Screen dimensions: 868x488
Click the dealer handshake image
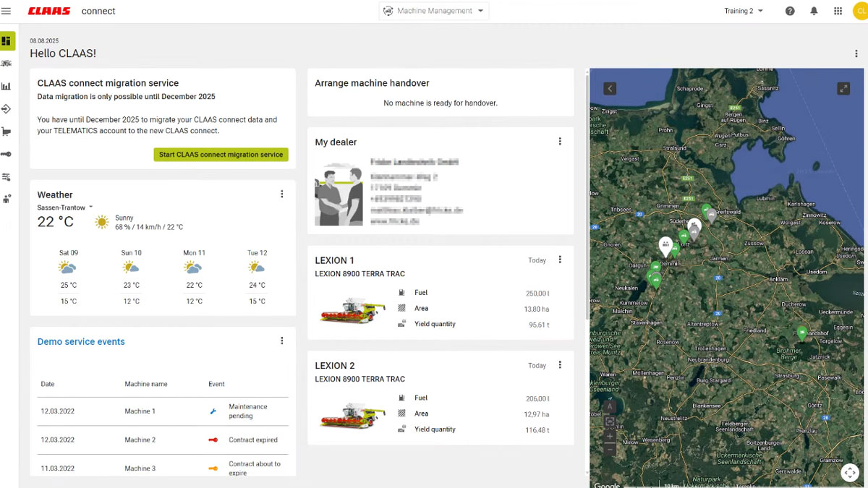click(x=339, y=194)
